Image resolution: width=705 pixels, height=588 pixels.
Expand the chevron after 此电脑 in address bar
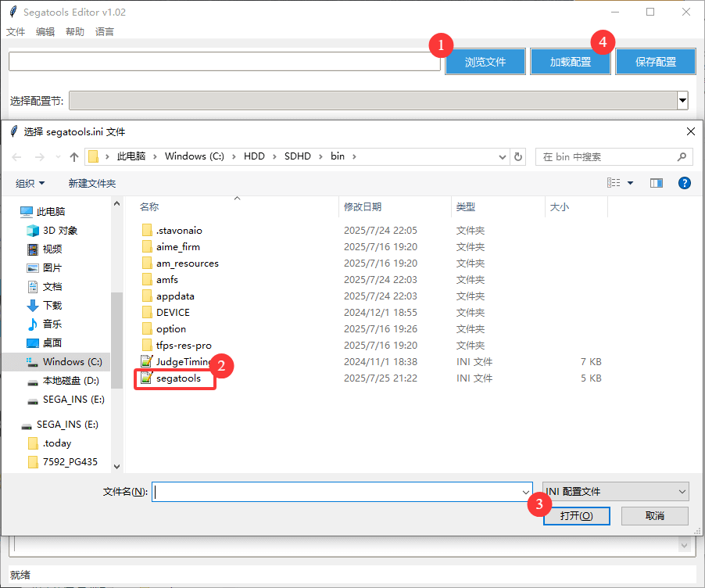(155, 156)
